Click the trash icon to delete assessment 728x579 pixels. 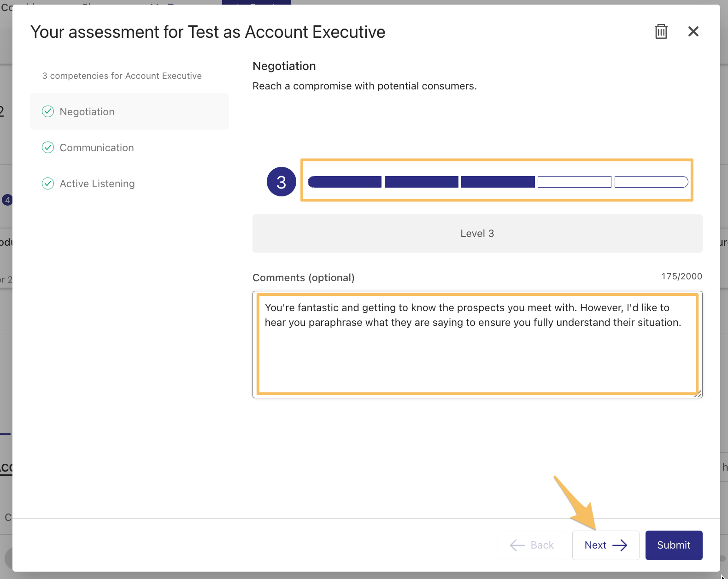click(661, 31)
